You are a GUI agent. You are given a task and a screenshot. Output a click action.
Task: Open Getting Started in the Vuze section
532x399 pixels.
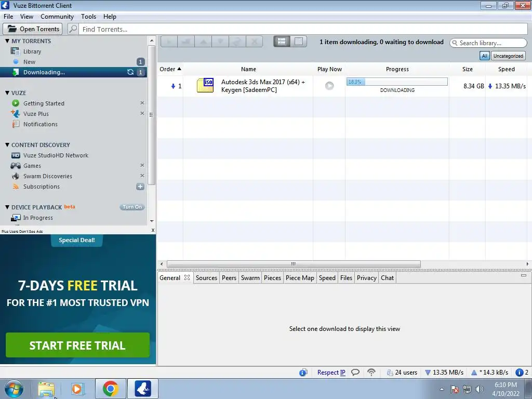(44, 103)
